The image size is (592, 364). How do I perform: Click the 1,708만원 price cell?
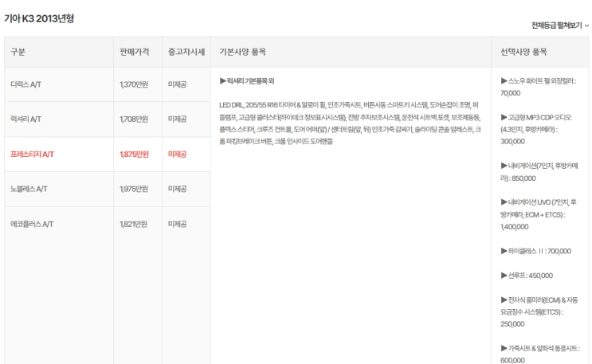point(134,119)
